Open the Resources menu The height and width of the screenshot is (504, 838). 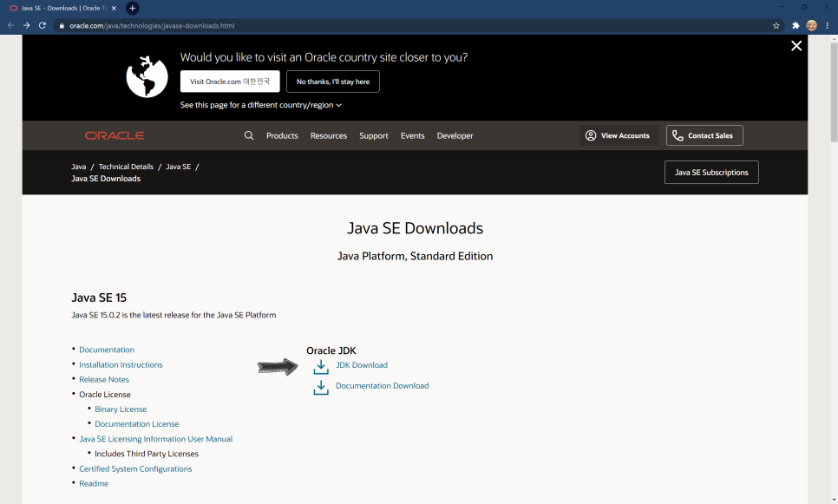click(x=329, y=135)
